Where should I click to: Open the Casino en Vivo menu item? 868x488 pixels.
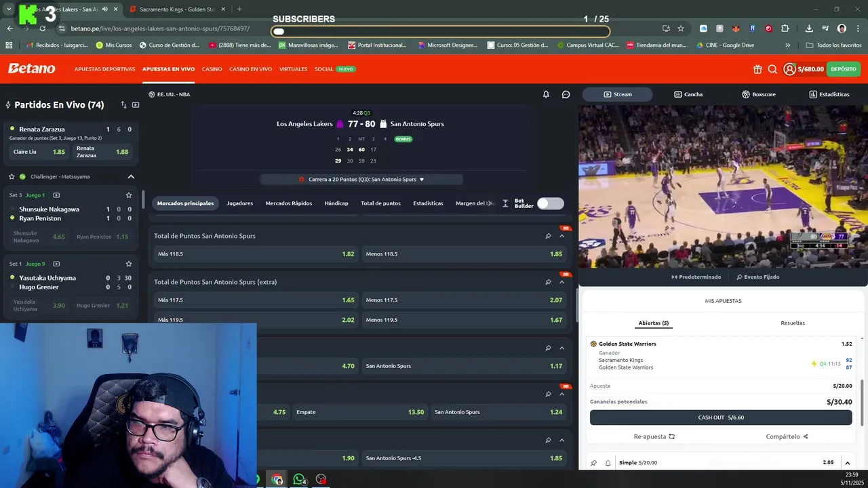(x=250, y=69)
